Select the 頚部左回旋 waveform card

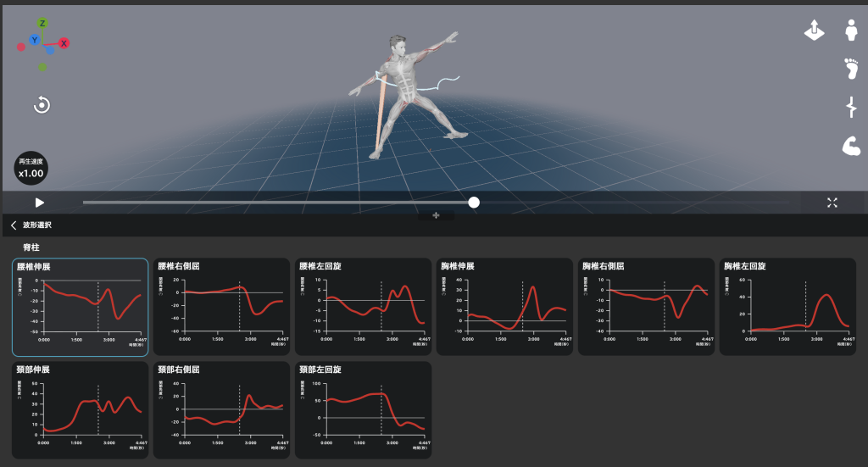363,410
